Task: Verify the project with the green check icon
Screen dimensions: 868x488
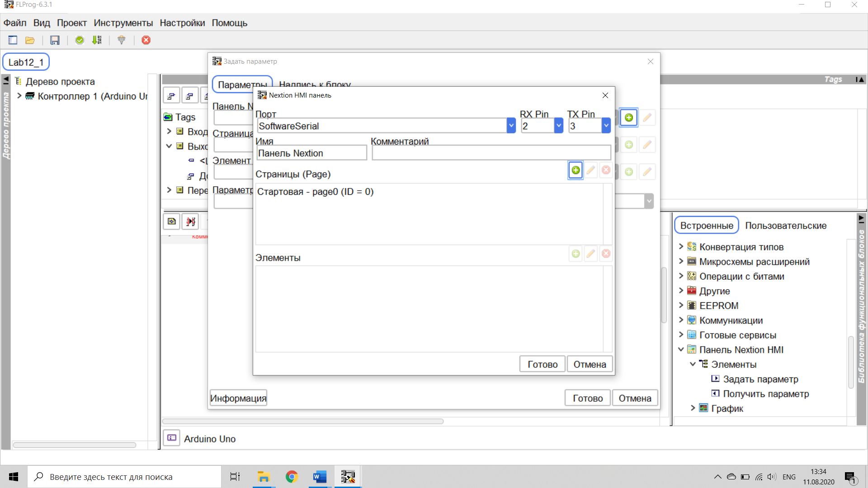Action: 80,40
